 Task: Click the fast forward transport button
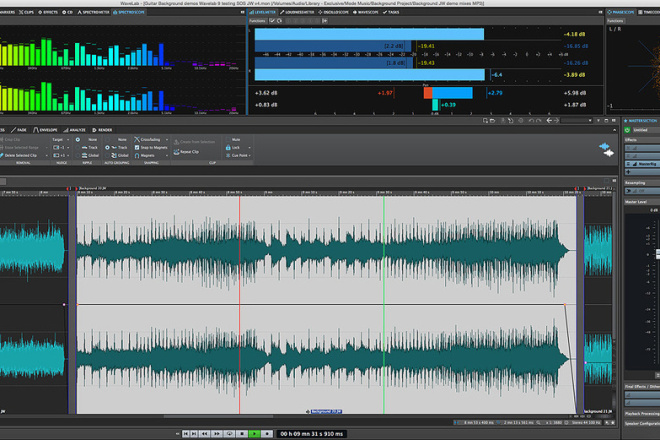(x=217, y=433)
